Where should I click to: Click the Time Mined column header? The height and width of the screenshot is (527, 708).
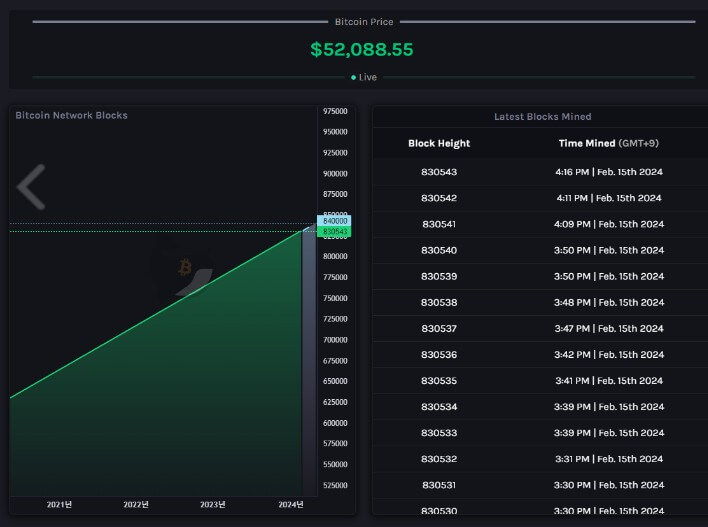click(609, 143)
